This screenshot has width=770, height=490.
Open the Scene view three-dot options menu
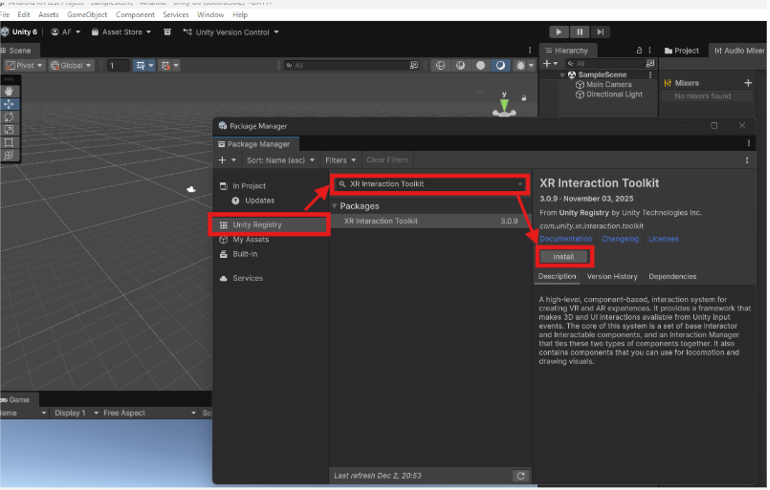(x=530, y=50)
